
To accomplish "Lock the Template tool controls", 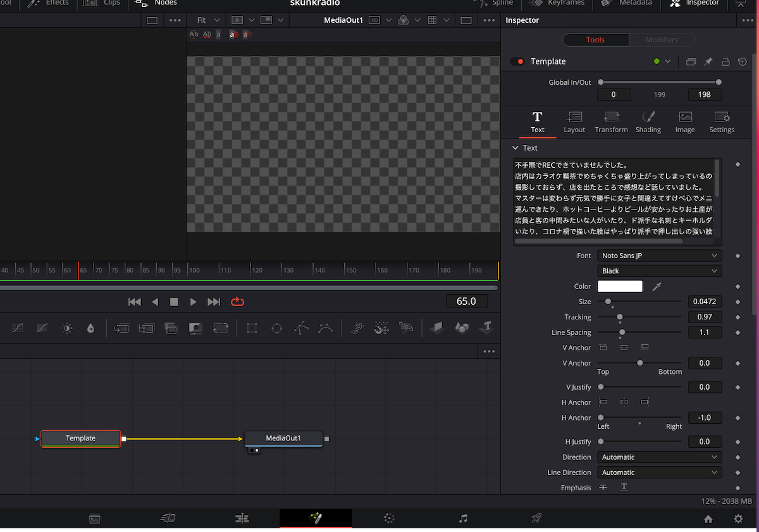I will tap(725, 61).
